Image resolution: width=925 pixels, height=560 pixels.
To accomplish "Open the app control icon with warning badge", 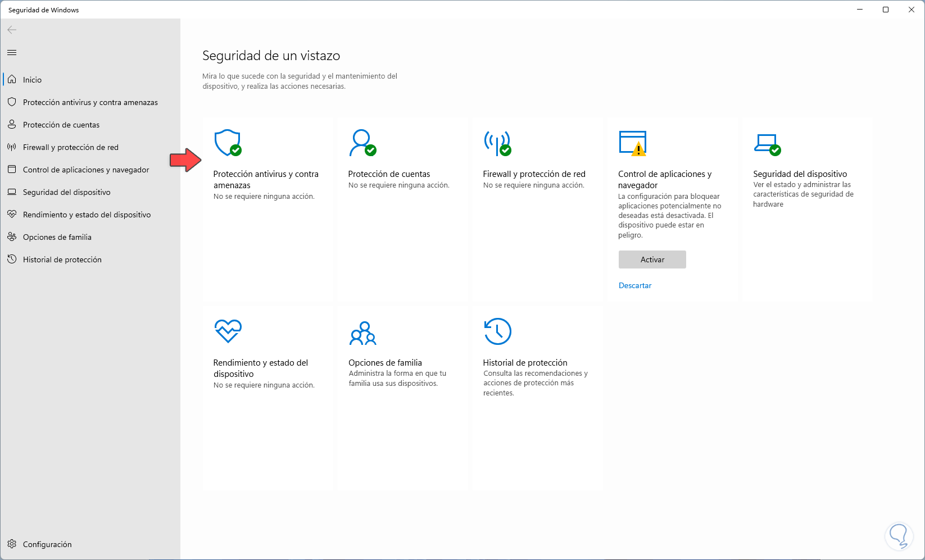I will (x=633, y=143).
